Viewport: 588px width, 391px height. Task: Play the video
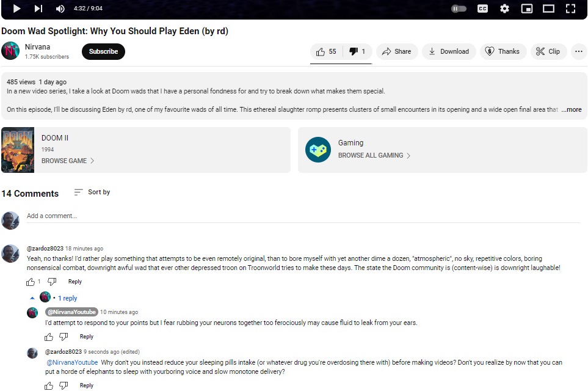pos(16,9)
